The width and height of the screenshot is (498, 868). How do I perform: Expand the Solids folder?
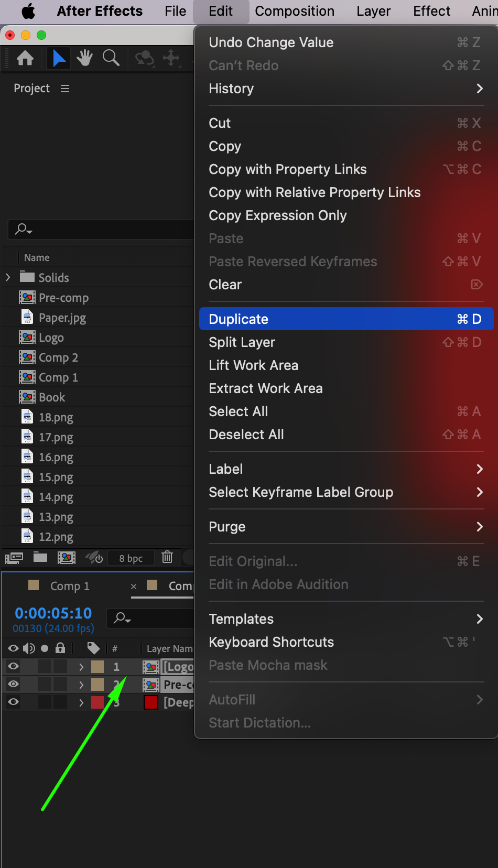pos(8,277)
